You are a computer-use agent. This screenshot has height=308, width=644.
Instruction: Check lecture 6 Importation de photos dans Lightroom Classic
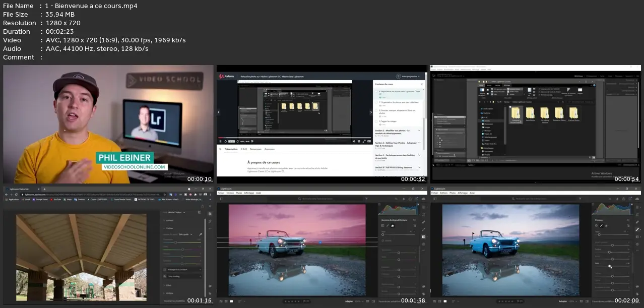[x=377, y=92]
